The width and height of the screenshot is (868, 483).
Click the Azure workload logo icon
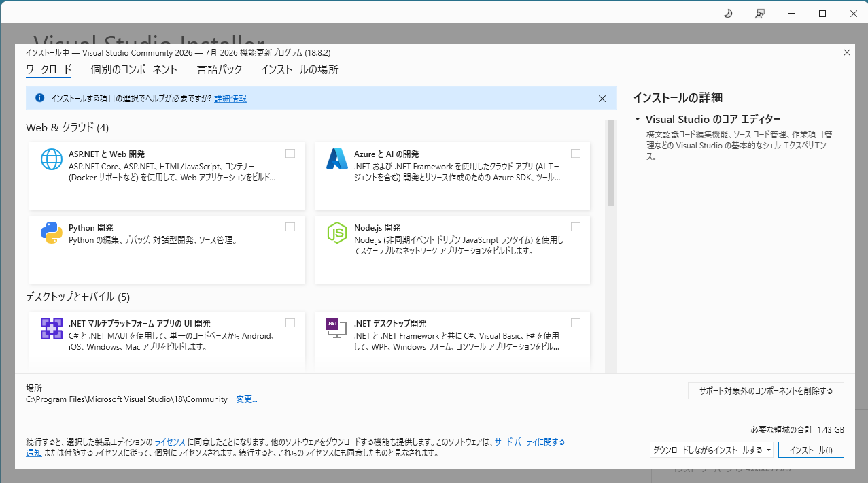[x=337, y=159]
